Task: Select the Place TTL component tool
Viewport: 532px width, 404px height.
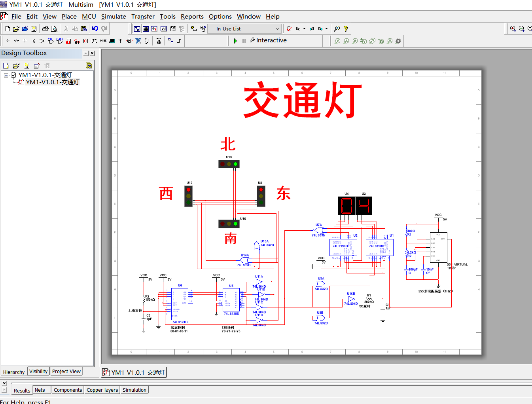Action: click(x=51, y=40)
